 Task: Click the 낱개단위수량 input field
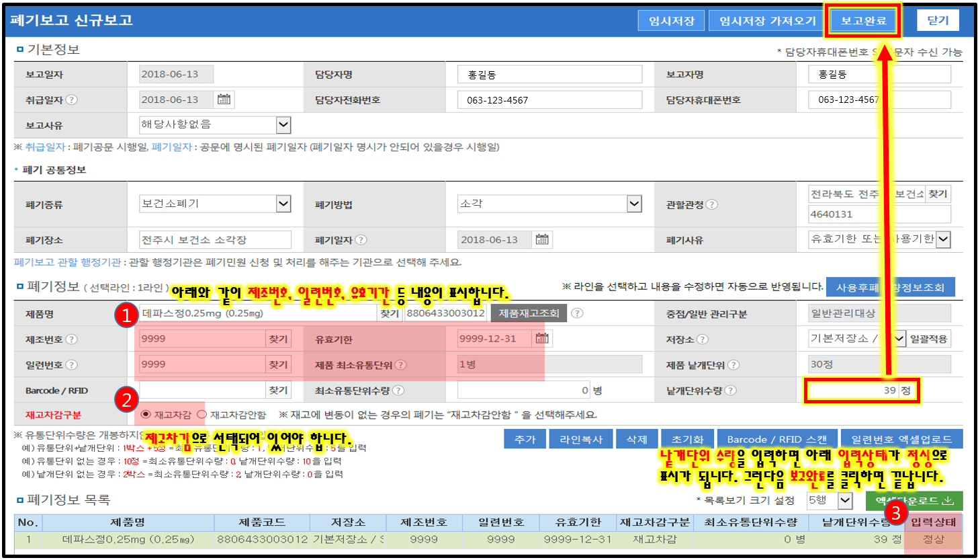pyautogui.click(x=853, y=391)
